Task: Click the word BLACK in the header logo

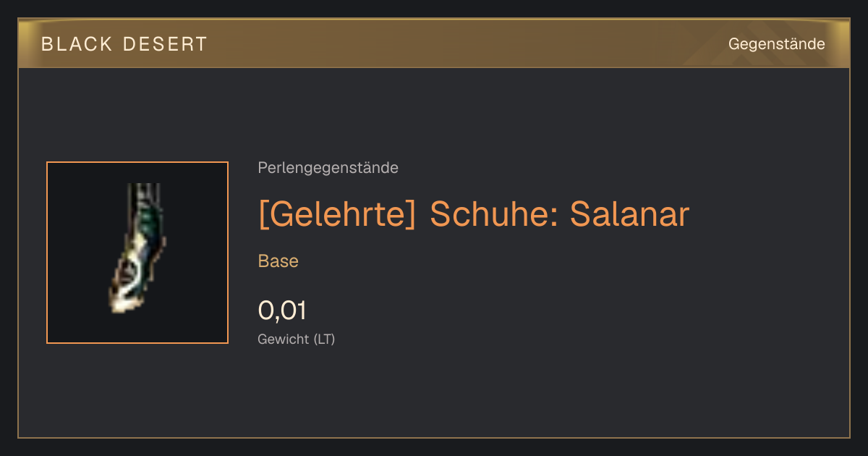Action: pos(77,44)
